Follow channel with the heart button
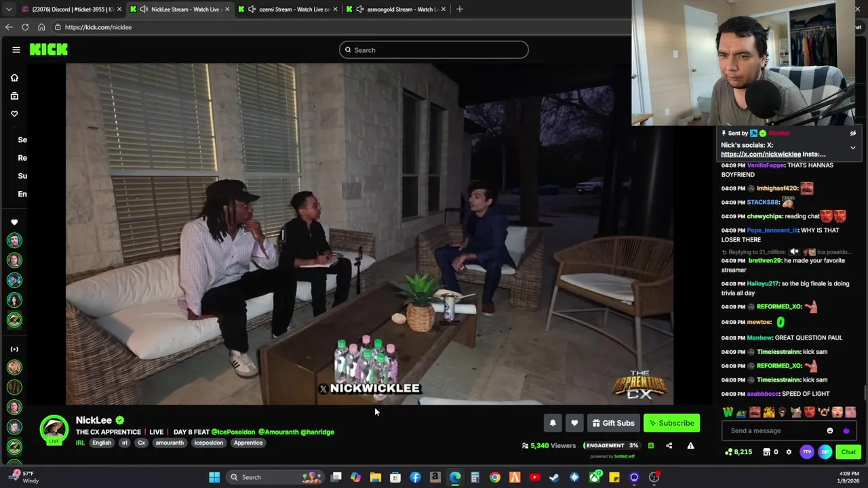 click(x=574, y=423)
